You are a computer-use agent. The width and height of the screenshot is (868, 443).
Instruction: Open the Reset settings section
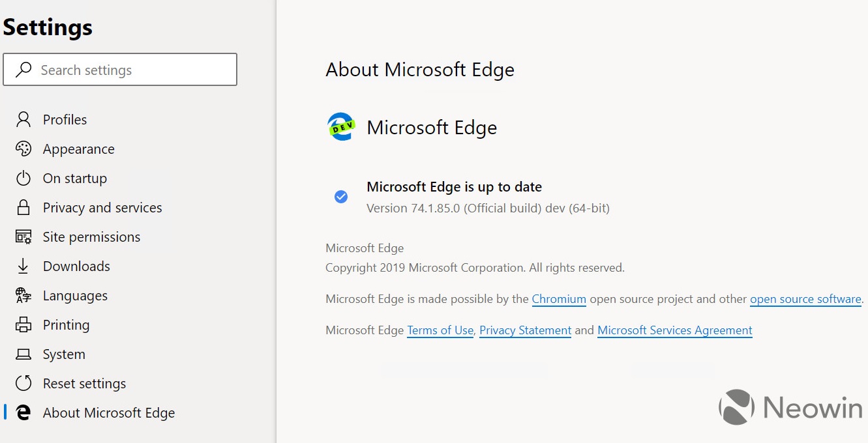84,383
